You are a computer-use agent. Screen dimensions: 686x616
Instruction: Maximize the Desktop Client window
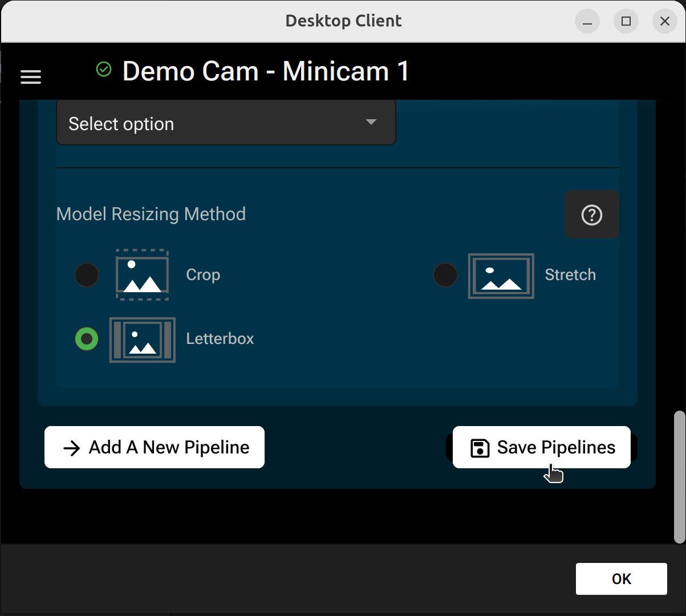click(x=626, y=22)
